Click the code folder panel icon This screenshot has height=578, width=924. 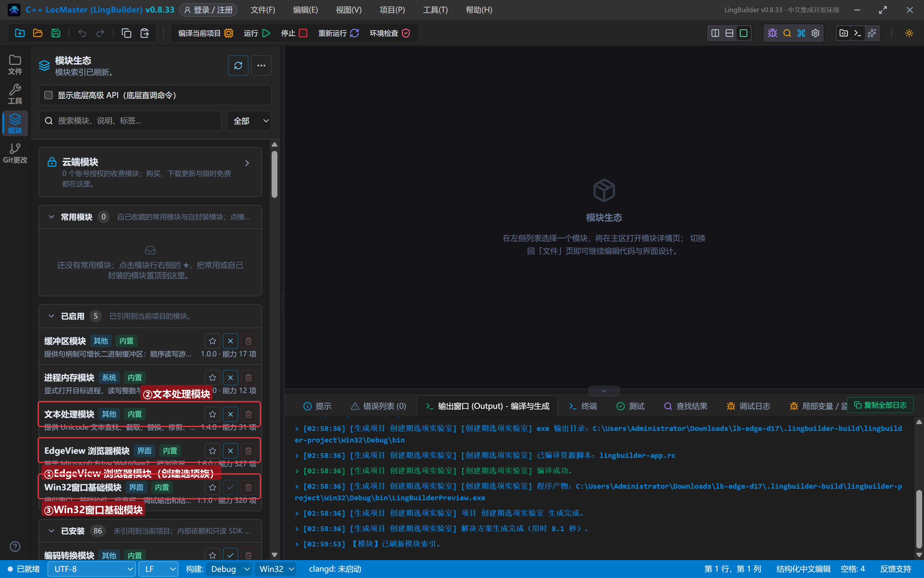843,33
